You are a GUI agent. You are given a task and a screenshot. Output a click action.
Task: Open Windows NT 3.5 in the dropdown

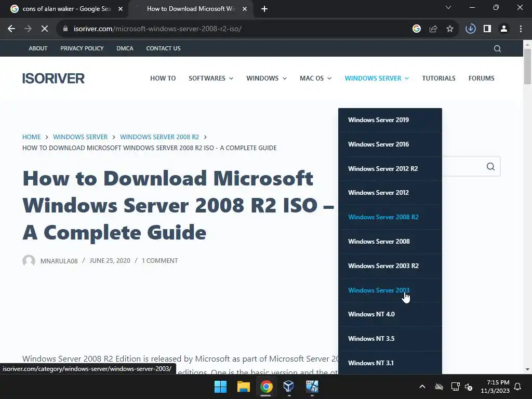[390, 339]
